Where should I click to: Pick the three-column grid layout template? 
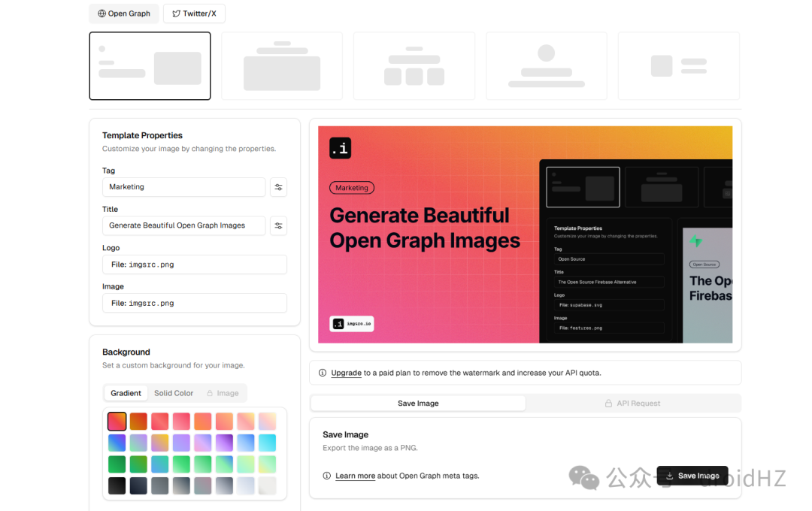pos(414,65)
